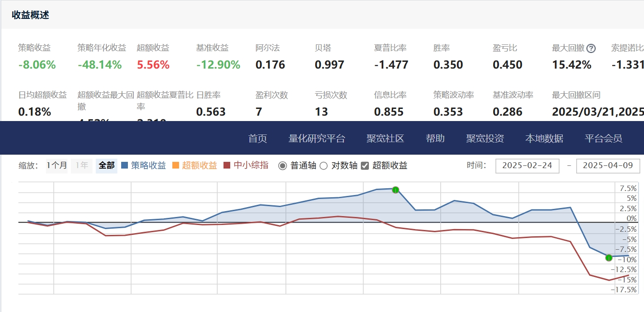
Task: Click the start date field 2025-02-24
Action: click(527, 166)
